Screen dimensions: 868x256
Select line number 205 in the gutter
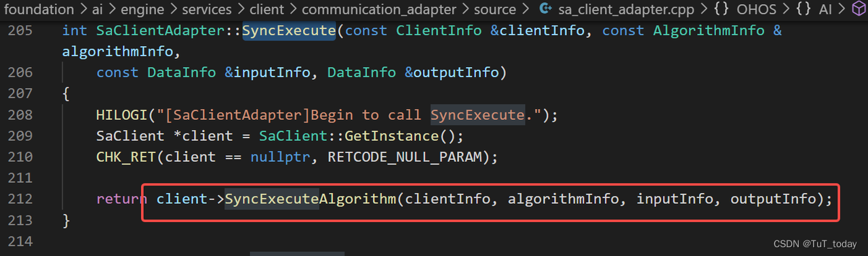pos(20,31)
